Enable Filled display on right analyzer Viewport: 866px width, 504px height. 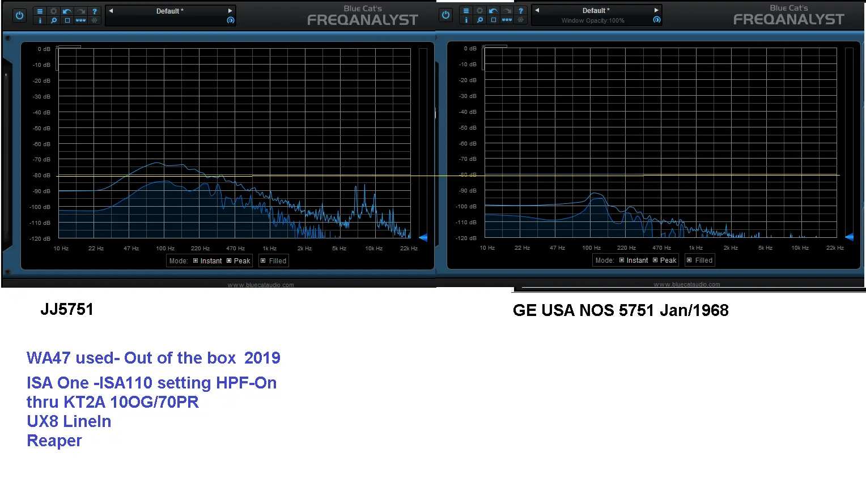coord(699,260)
